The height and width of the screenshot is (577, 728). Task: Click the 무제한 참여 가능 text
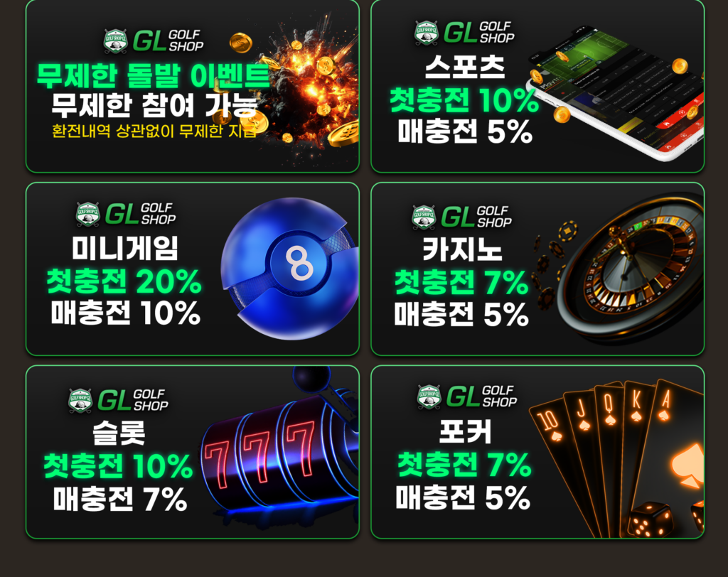154,105
